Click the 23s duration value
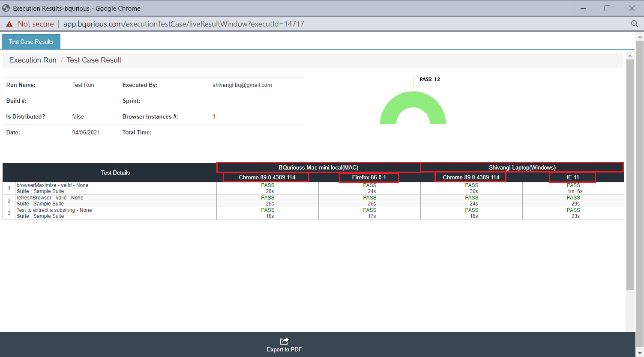 click(575, 216)
